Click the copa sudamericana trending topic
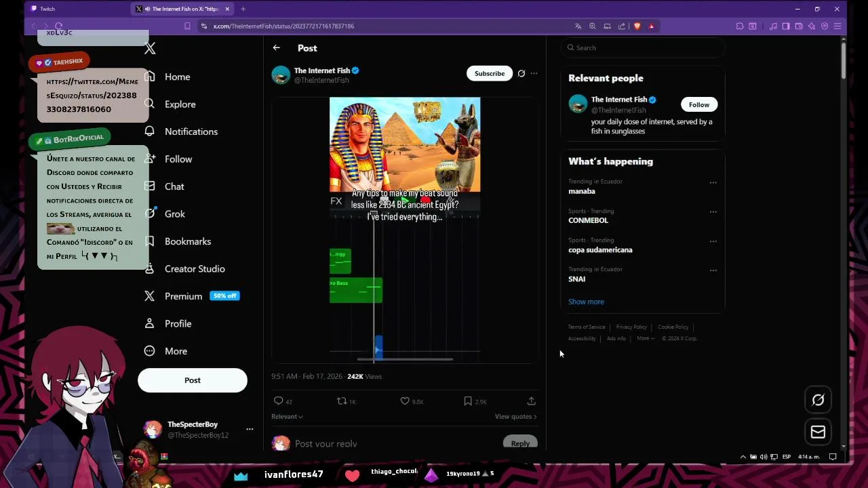Screen dimensions: 868x488 (x=600, y=249)
